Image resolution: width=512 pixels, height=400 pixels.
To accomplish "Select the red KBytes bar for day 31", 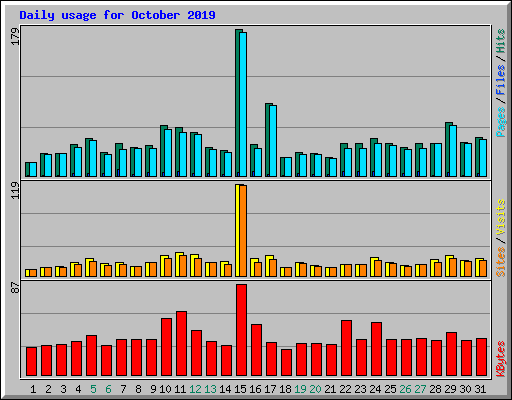I will (x=481, y=357).
